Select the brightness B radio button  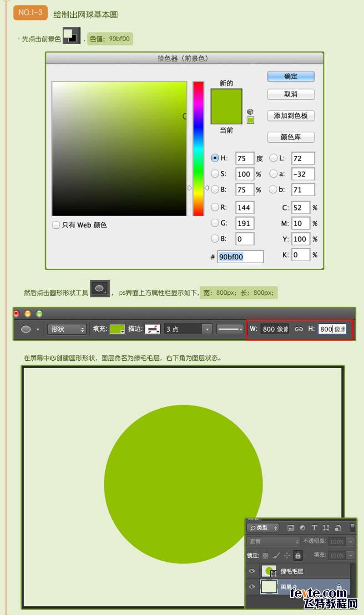[x=215, y=189]
